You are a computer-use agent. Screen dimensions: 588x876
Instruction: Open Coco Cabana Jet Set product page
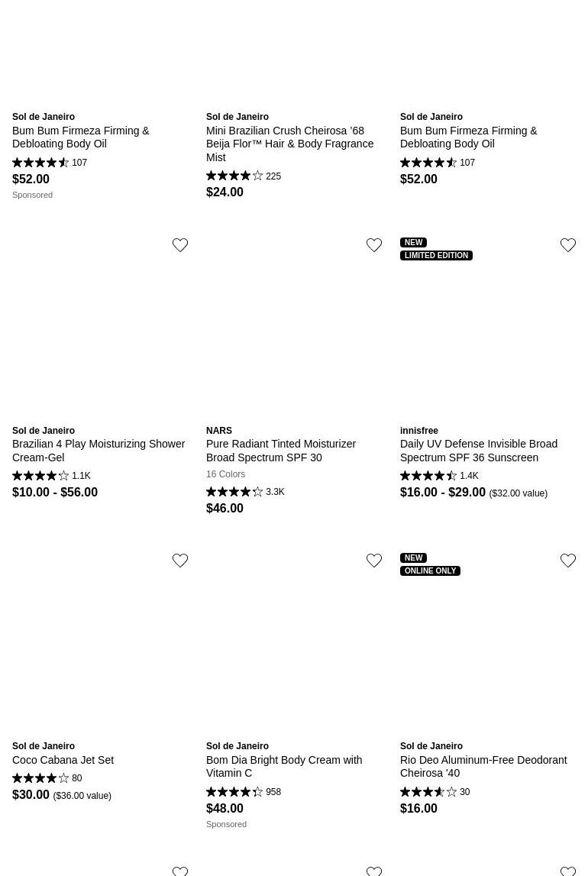click(63, 760)
